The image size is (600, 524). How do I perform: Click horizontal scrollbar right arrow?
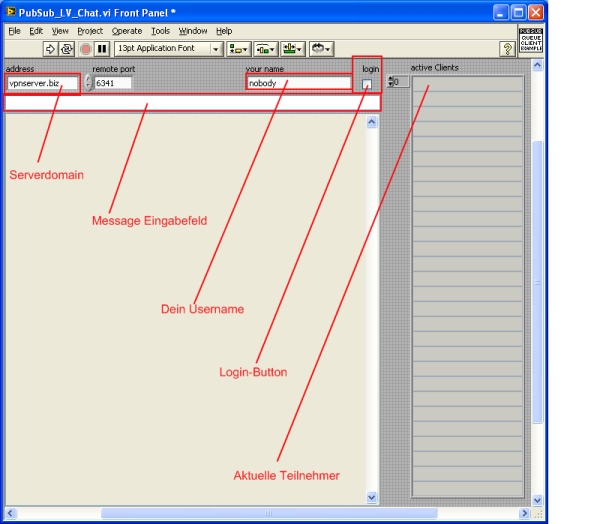click(x=524, y=513)
